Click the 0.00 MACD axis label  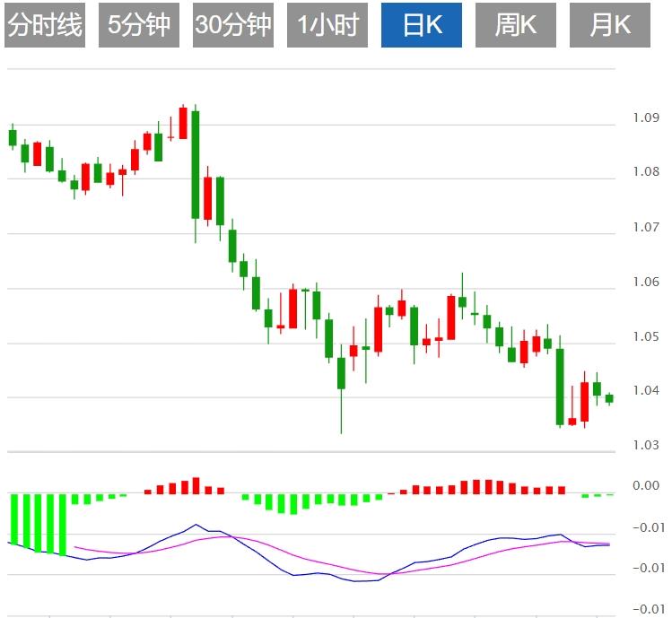pyautogui.click(x=646, y=486)
